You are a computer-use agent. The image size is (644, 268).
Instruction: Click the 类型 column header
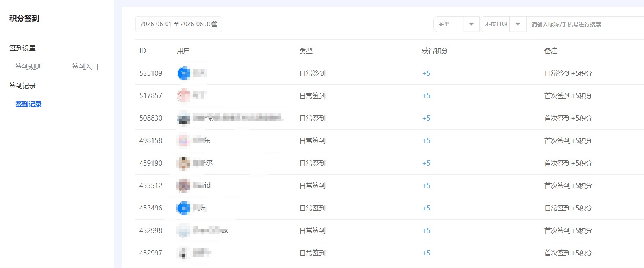click(306, 51)
